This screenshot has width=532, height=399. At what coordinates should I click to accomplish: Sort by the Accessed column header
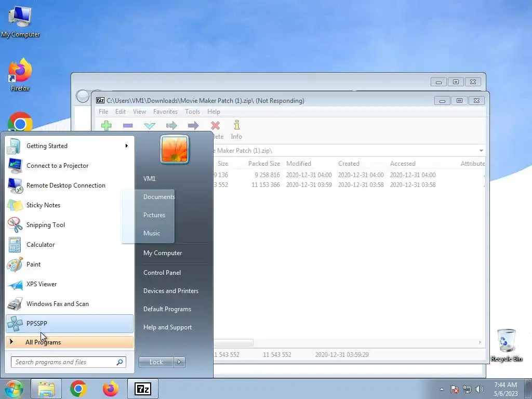tap(403, 164)
